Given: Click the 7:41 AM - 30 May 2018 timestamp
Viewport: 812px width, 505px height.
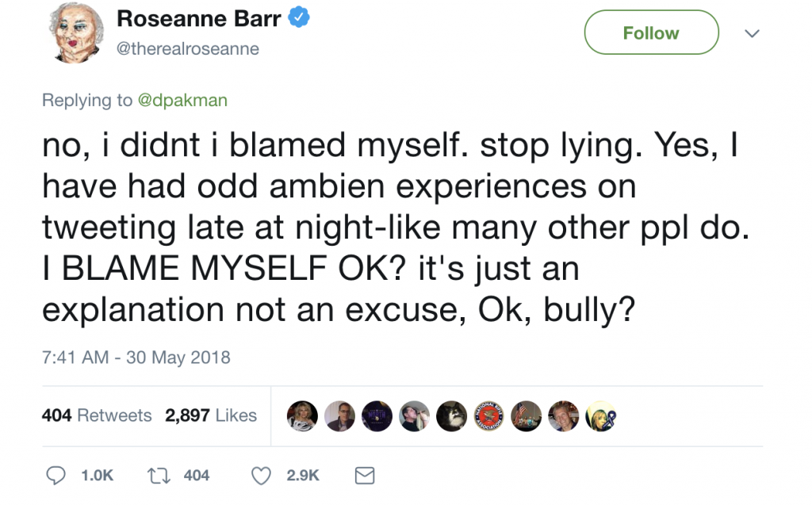Looking at the screenshot, I should pos(136,358).
